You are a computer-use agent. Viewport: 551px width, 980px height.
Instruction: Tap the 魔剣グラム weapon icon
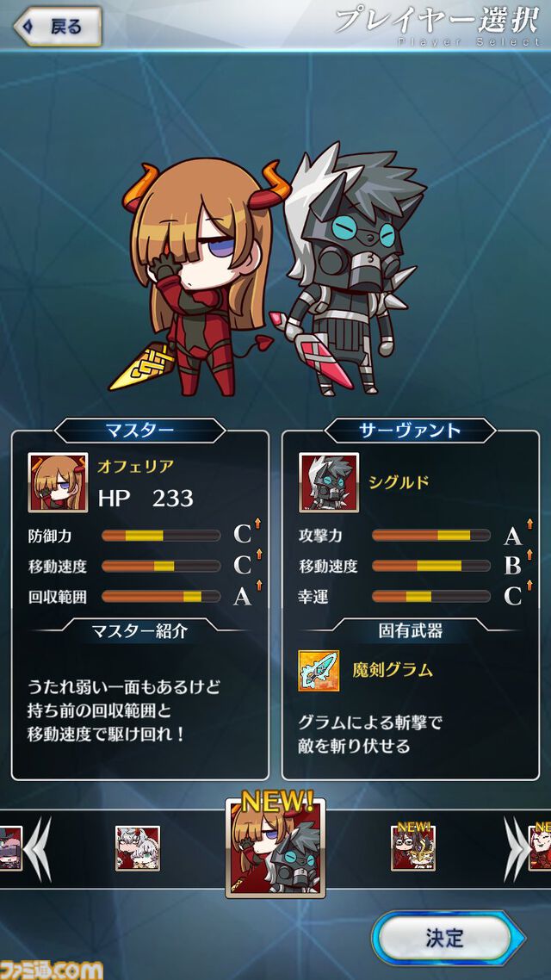click(x=319, y=671)
